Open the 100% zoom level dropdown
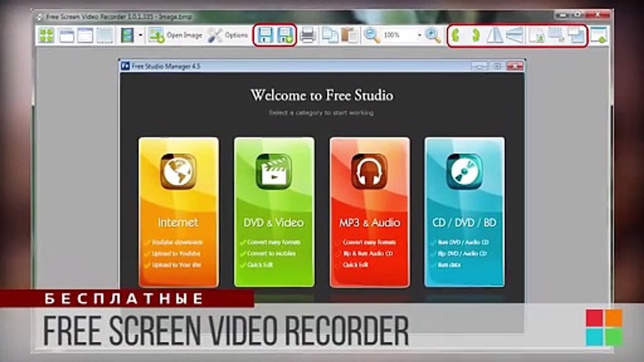 tap(419, 36)
